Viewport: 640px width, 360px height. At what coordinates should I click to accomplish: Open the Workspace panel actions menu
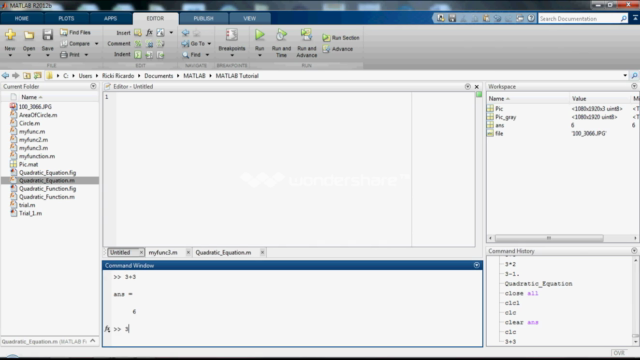[634, 86]
